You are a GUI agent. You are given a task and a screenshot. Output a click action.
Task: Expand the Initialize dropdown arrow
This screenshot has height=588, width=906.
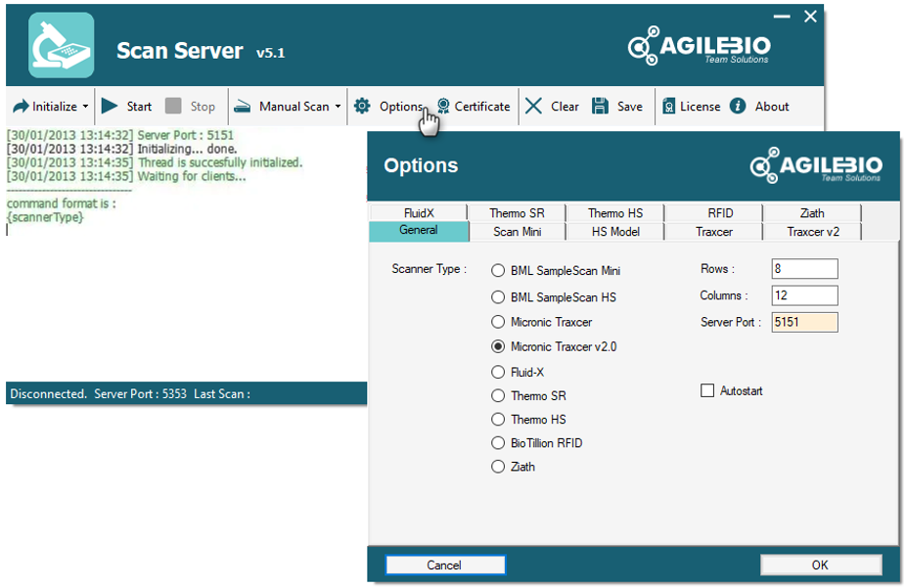tap(85, 107)
